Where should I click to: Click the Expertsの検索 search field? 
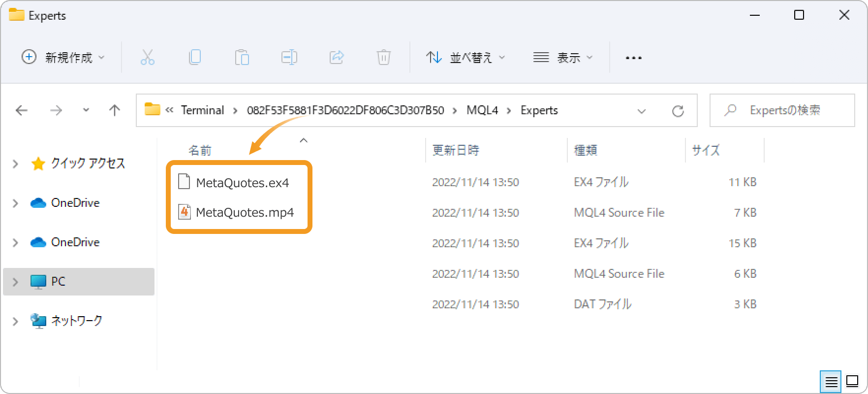click(x=782, y=110)
